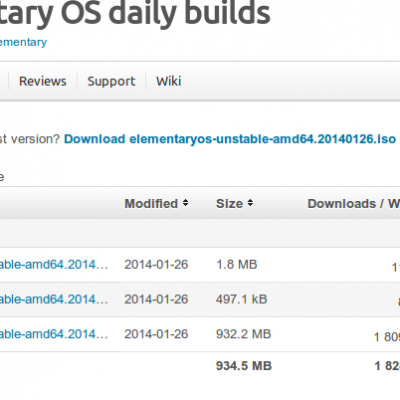Open file link in the 1.8 MB row
400x400 pixels.
pyautogui.click(x=54, y=265)
